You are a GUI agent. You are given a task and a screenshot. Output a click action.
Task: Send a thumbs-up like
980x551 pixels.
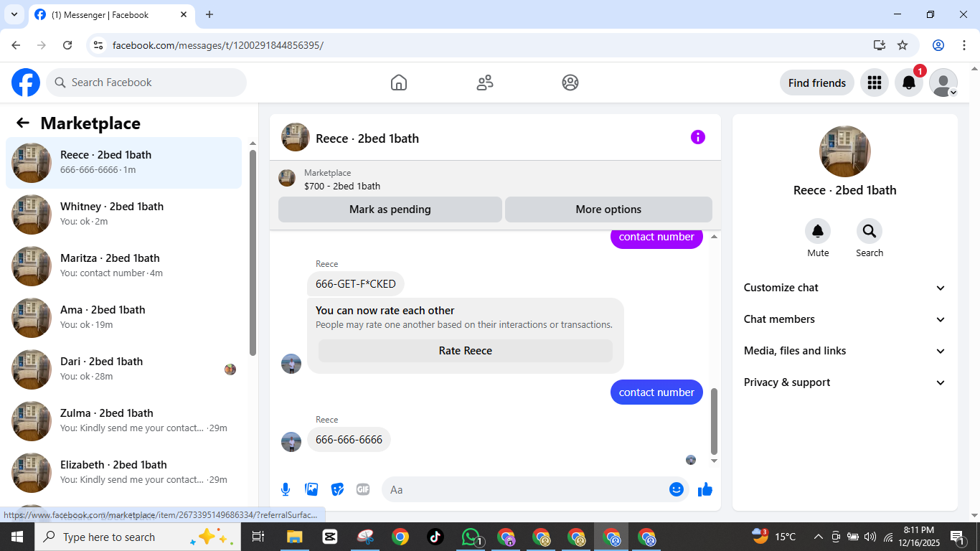point(705,489)
